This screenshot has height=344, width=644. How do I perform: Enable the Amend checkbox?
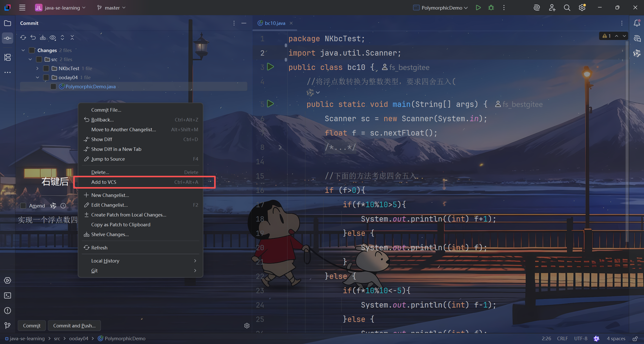click(x=23, y=206)
